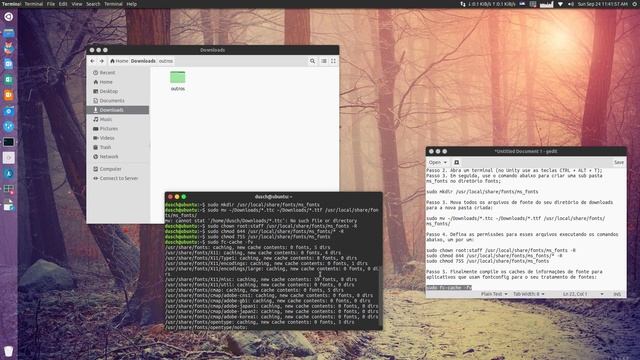Open search in the Downloads file window
Image resolution: width=640 pixels, height=360 pixels.
pos(312,61)
